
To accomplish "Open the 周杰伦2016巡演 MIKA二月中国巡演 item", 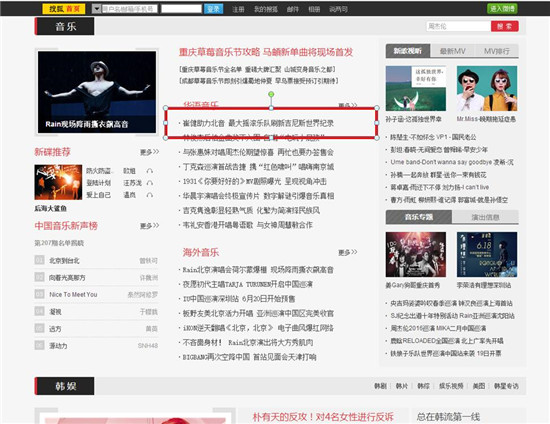I will point(438,329).
